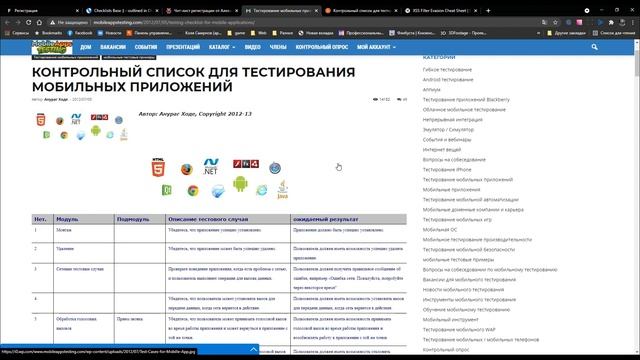Open the Другие закладки folder
The image size is (640, 360).
567,33
